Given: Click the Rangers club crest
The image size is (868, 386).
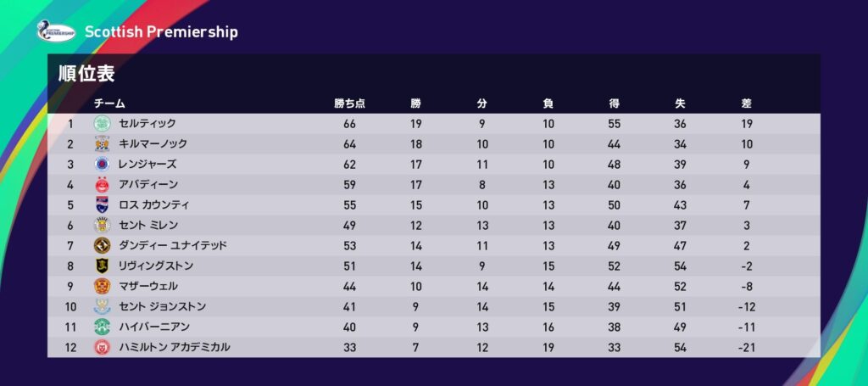Looking at the screenshot, I should pos(102,165).
